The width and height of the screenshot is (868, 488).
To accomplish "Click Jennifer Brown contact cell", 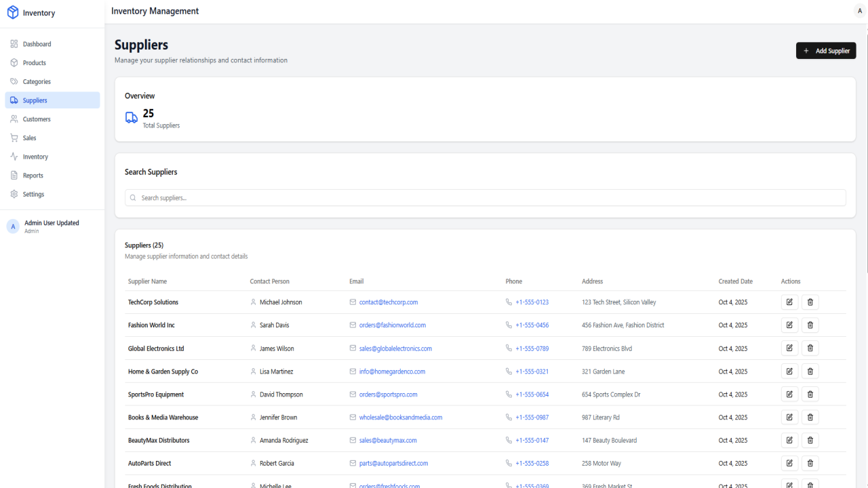I will click(278, 418).
